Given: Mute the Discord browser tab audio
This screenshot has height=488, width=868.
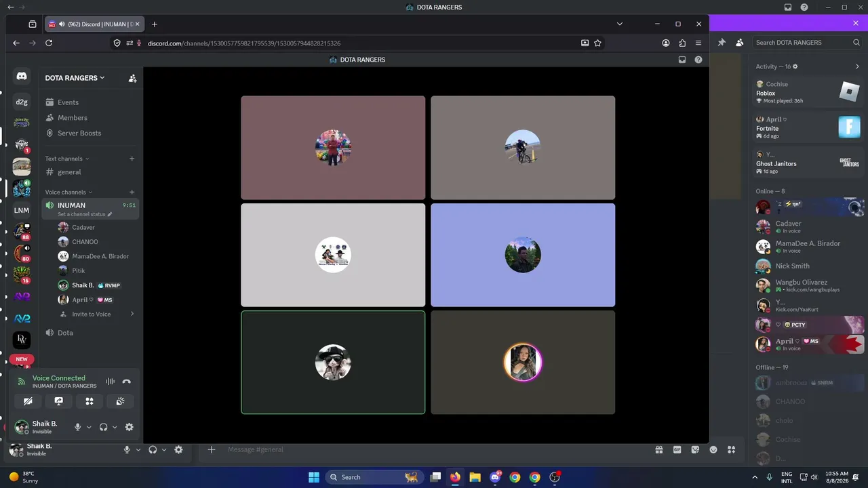Looking at the screenshot, I should click(x=62, y=24).
